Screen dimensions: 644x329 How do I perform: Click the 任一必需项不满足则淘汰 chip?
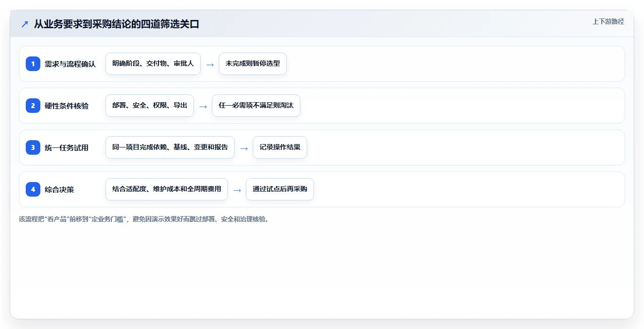click(256, 106)
